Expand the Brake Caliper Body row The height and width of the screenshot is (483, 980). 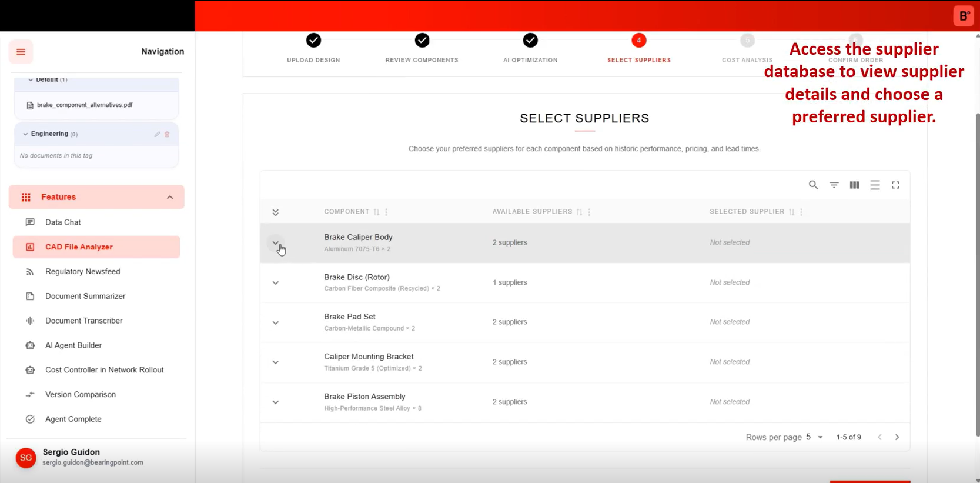(x=275, y=242)
